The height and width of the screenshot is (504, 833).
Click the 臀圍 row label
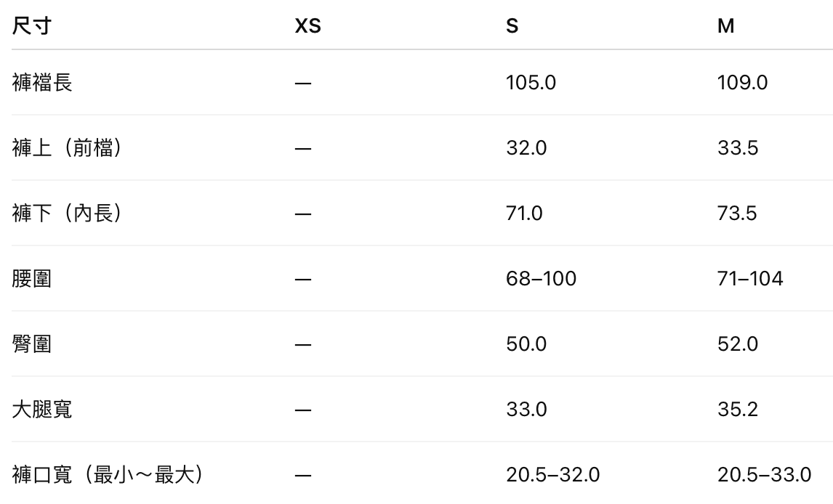pyautogui.click(x=32, y=344)
